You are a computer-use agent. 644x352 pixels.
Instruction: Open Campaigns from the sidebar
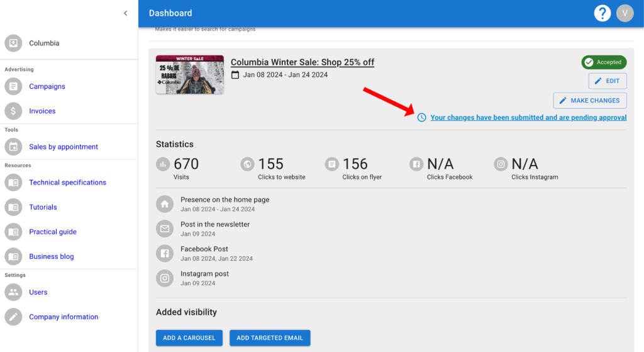[47, 86]
